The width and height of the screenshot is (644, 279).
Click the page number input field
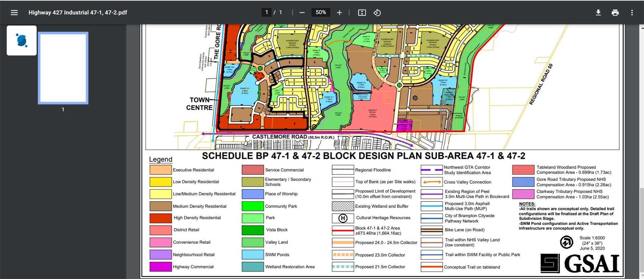tap(266, 13)
